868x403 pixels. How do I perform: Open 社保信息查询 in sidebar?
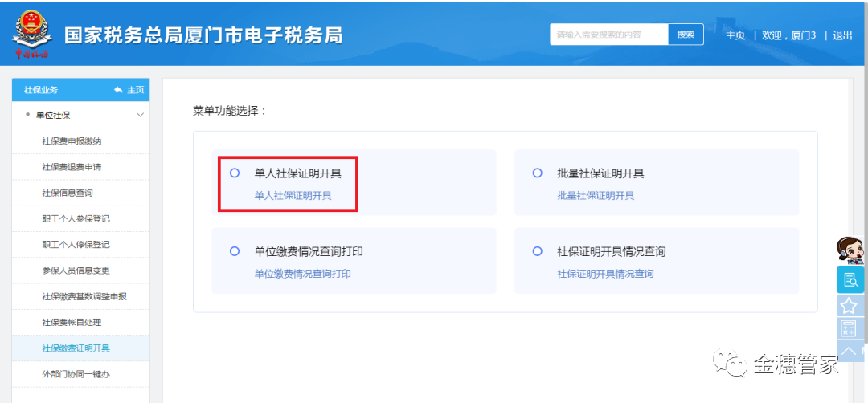[x=81, y=193]
